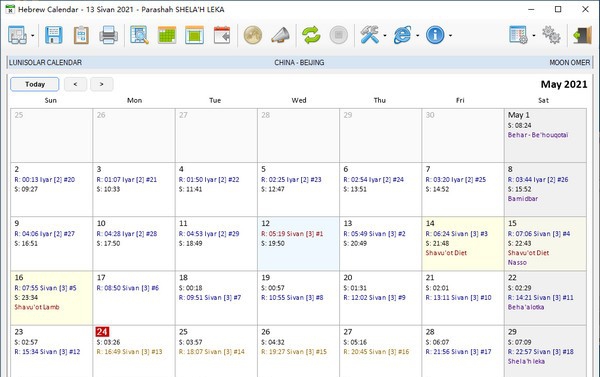Expand the view mode dropdown arrow
This screenshot has height=377, width=600.
pos(33,36)
